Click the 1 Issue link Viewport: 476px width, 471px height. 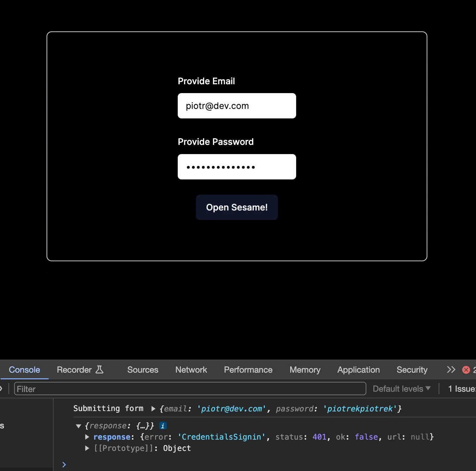pos(462,389)
